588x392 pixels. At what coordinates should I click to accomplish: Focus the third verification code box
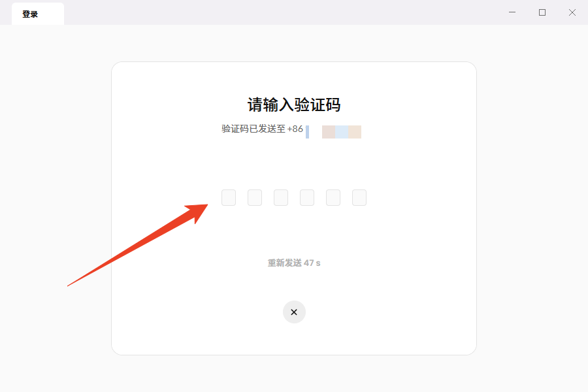281,198
